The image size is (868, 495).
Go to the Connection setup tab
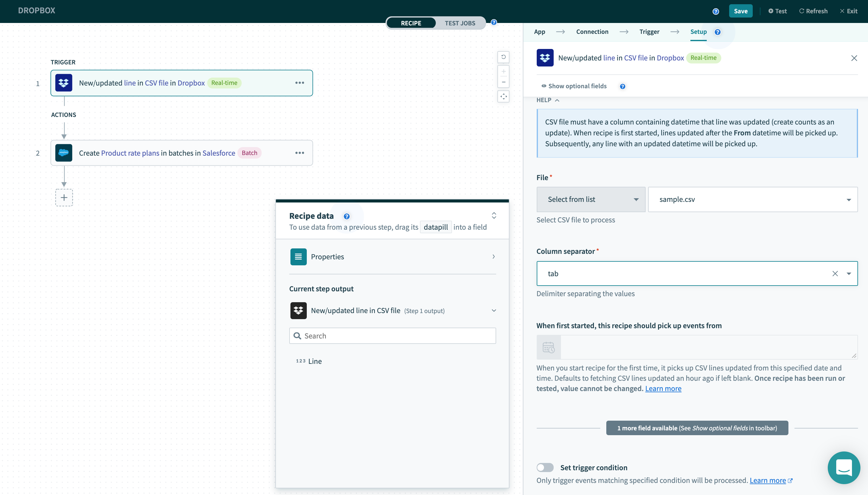[592, 32]
